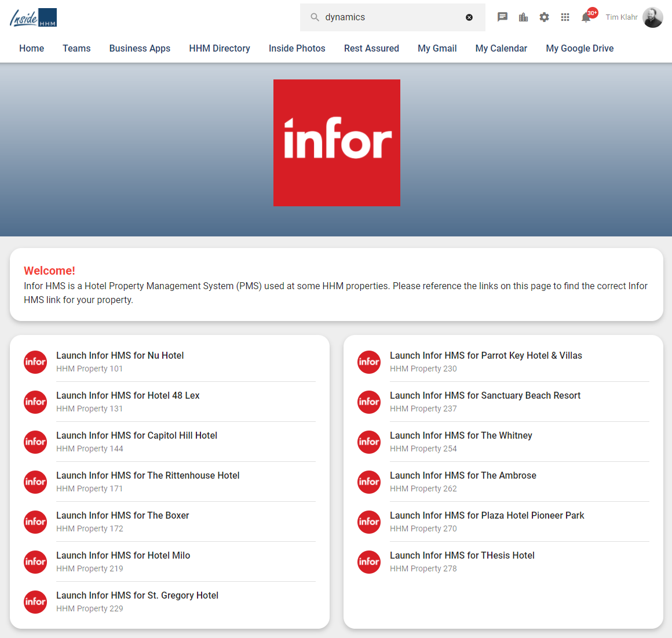The image size is (672, 638).
Task: Launch Infor HMS for Nu Hotel link
Action: 120,355
